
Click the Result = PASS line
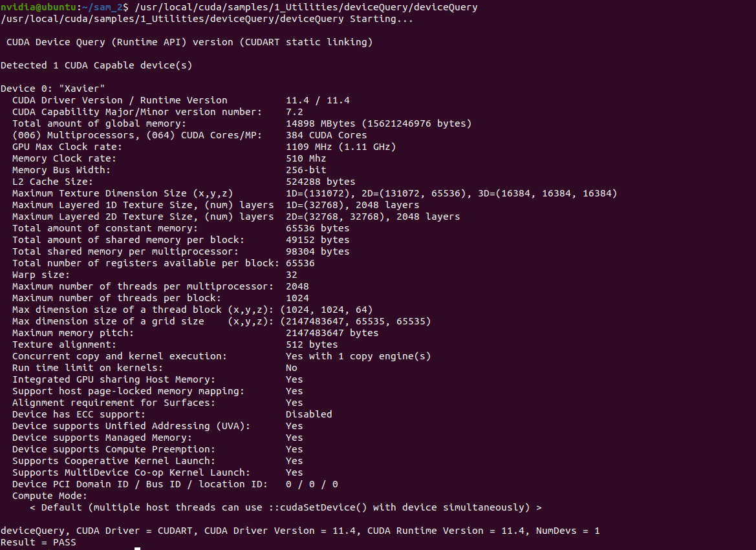click(x=38, y=542)
